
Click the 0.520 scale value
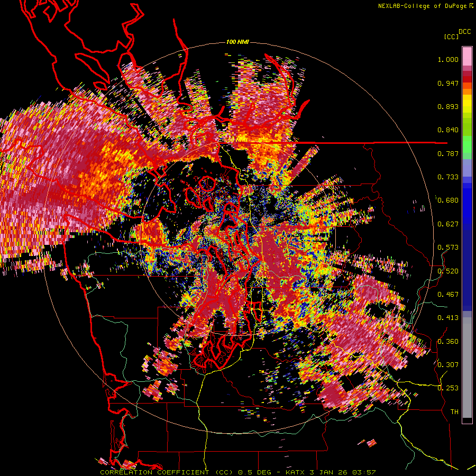click(x=448, y=271)
